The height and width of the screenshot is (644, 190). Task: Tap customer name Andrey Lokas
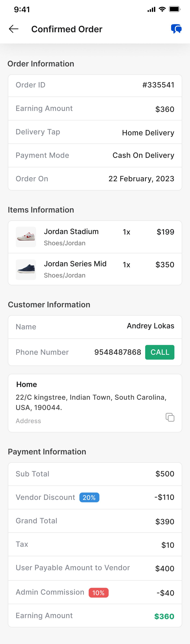151,326
